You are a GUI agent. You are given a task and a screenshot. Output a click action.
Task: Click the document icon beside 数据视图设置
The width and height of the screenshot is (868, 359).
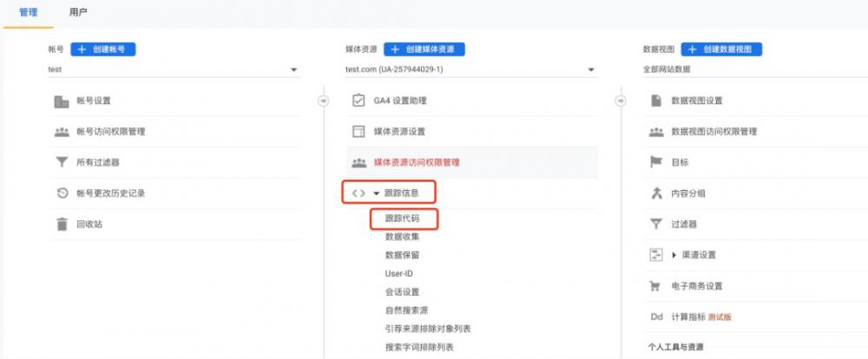[656, 101]
